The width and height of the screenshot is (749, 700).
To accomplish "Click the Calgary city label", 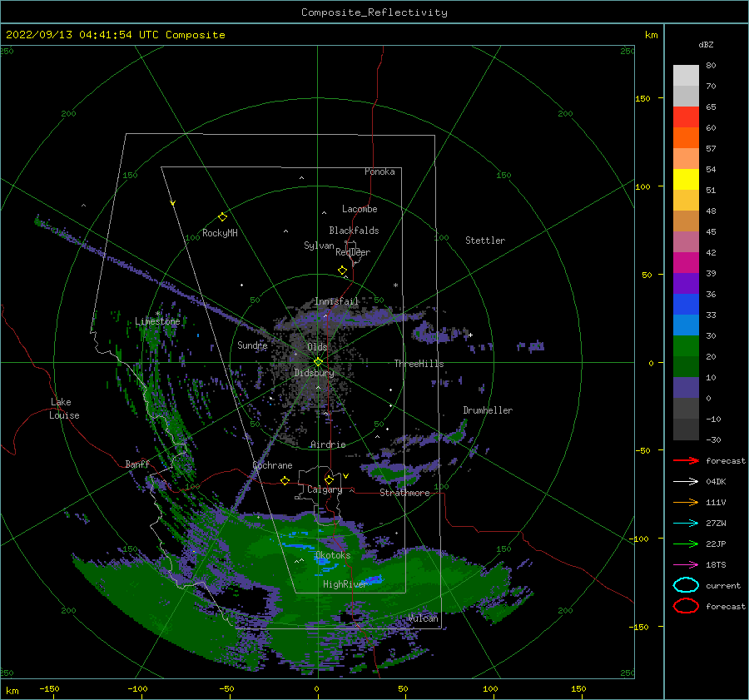I will (x=325, y=489).
